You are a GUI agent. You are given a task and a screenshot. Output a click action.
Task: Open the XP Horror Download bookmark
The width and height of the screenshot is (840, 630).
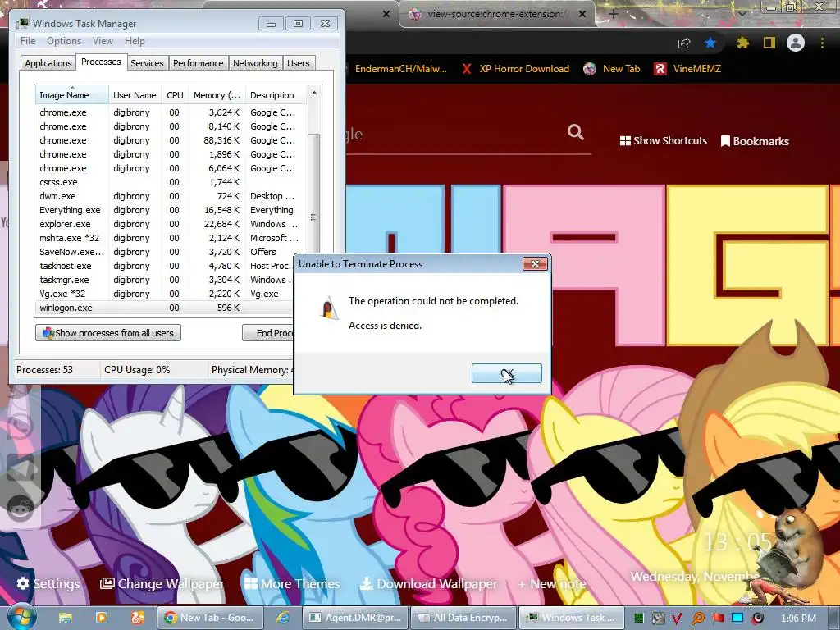tap(515, 69)
